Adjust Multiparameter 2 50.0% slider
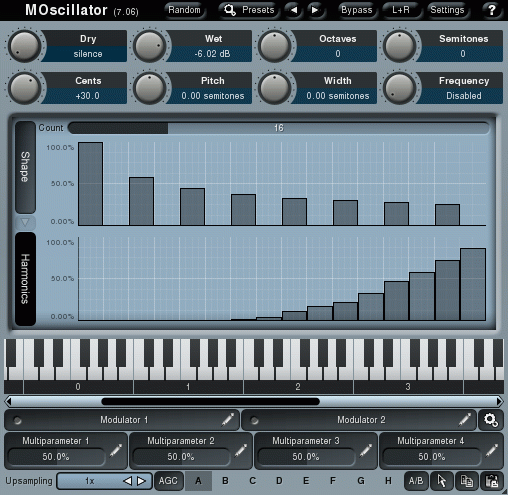This screenshot has height=495, width=508. [x=181, y=457]
